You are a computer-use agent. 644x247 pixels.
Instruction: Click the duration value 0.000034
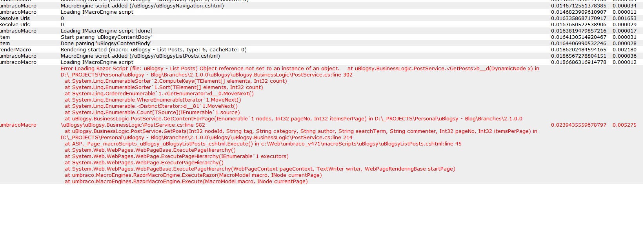point(625,6)
